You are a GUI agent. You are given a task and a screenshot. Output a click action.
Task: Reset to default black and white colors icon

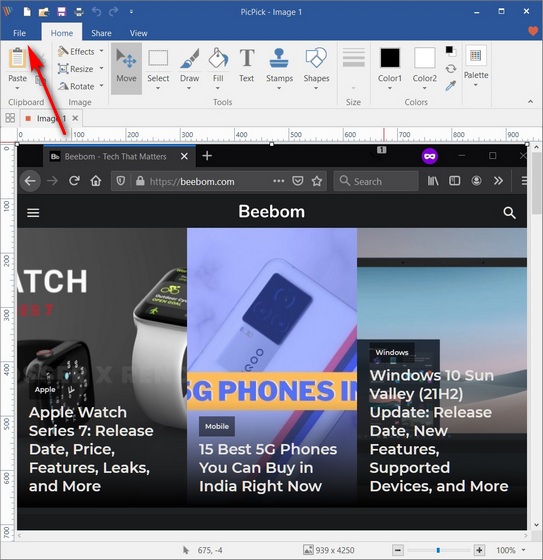pyautogui.click(x=450, y=51)
